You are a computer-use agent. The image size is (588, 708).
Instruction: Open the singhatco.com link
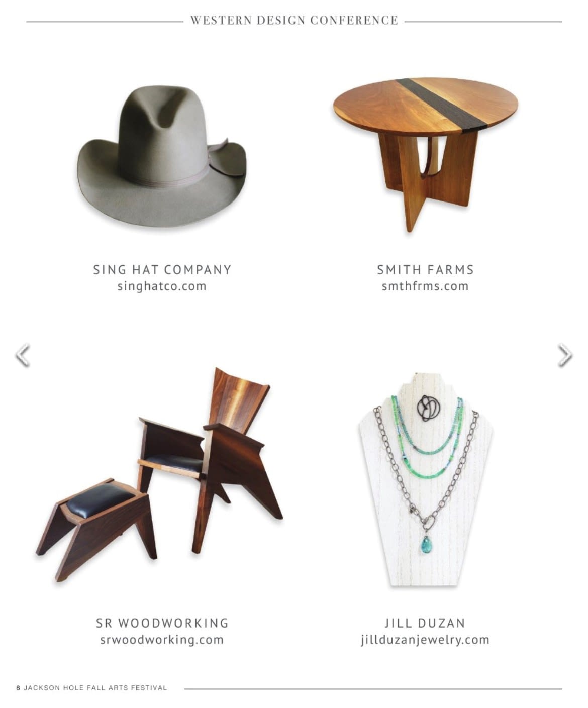point(162,286)
